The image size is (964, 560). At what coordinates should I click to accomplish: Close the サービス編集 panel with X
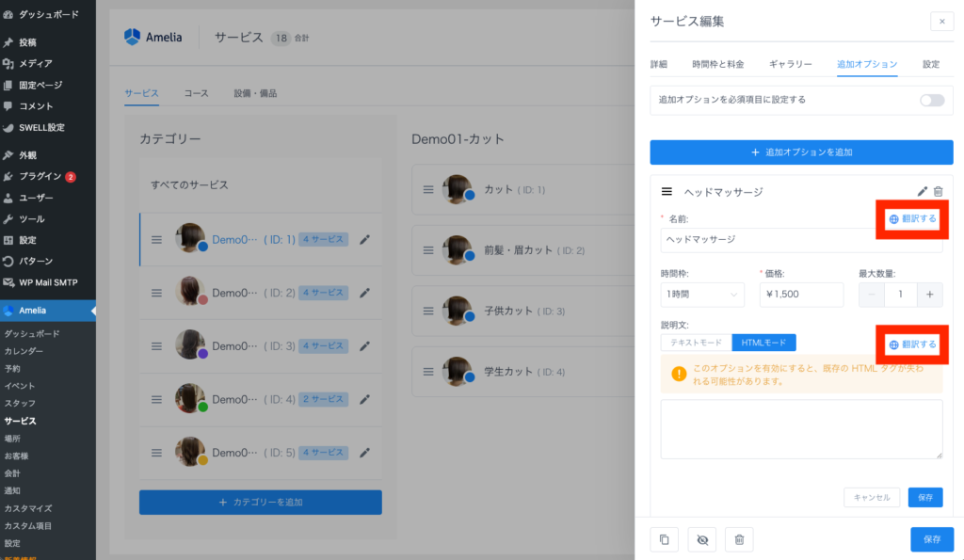coord(941,22)
